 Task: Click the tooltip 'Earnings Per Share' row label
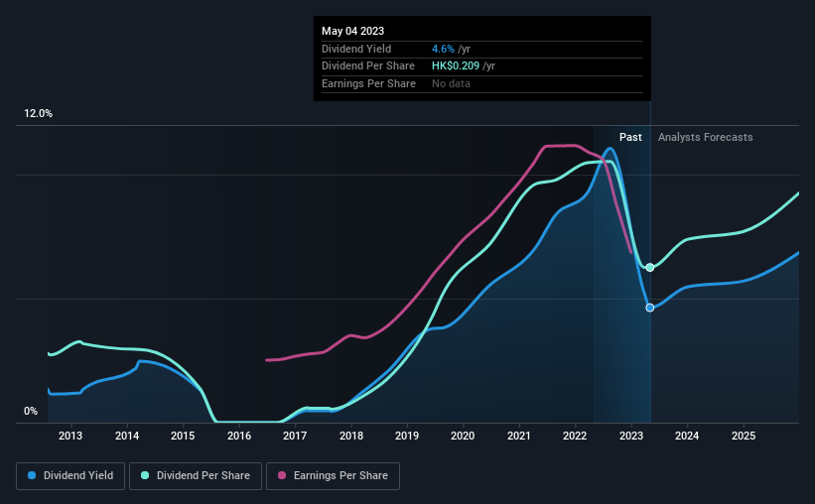pyautogui.click(x=368, y=83)
